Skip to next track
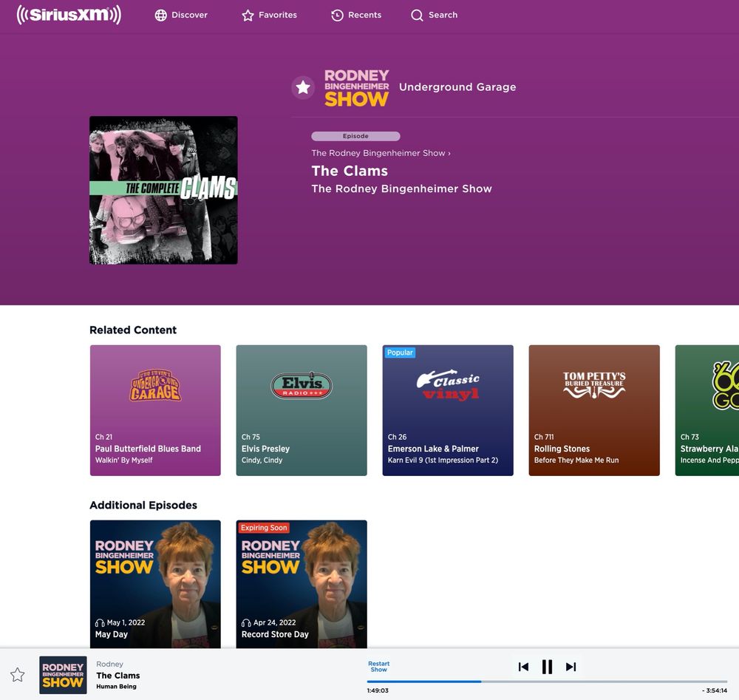 tap(571, 667)
